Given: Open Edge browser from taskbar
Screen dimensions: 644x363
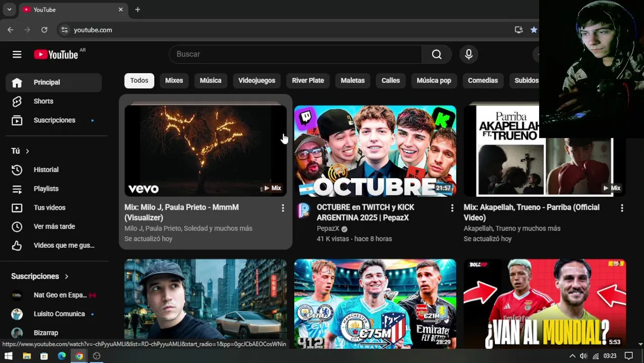Looking at the screenshot, I should click(x=61, y=356).
